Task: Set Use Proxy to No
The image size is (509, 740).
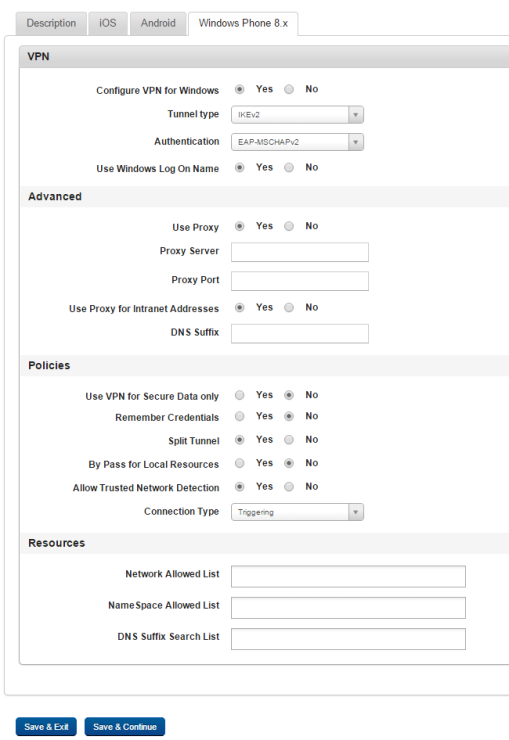Action: pos(289,226)
